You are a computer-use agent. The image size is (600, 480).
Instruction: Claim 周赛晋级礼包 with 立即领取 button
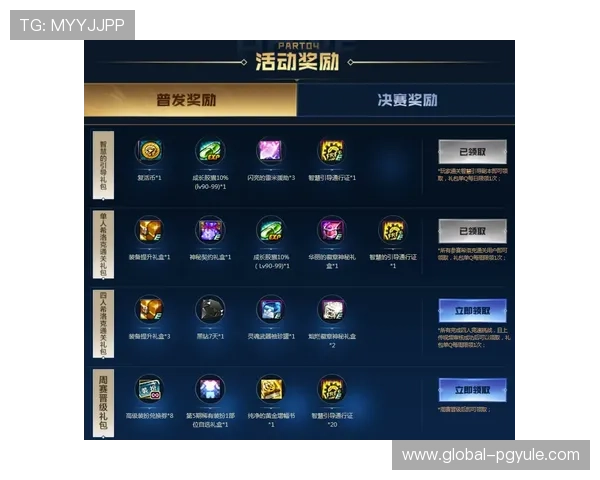coord(473,390)
